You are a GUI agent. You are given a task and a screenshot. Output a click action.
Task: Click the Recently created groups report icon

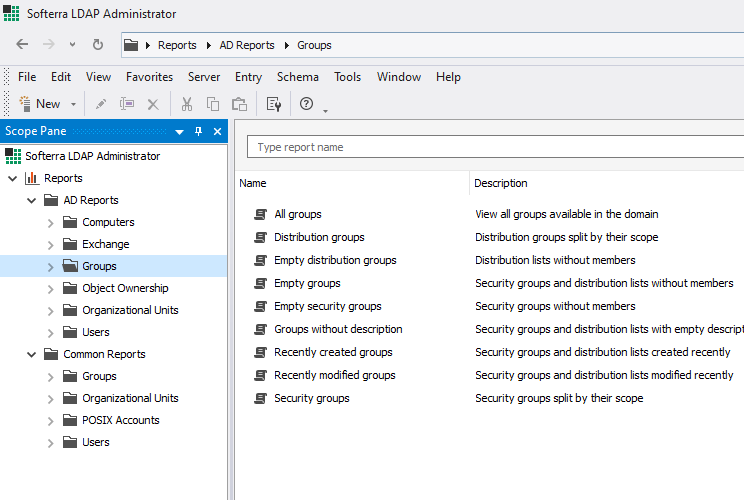260,352
